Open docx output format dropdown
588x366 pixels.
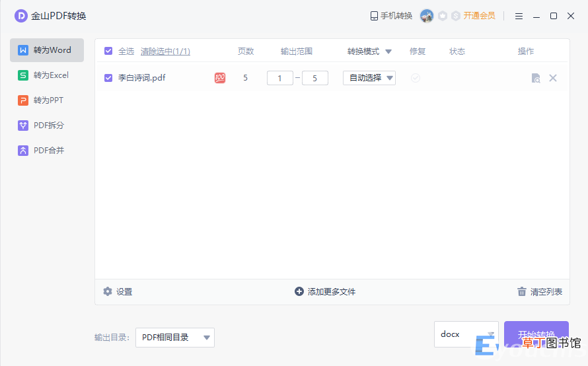466,334
